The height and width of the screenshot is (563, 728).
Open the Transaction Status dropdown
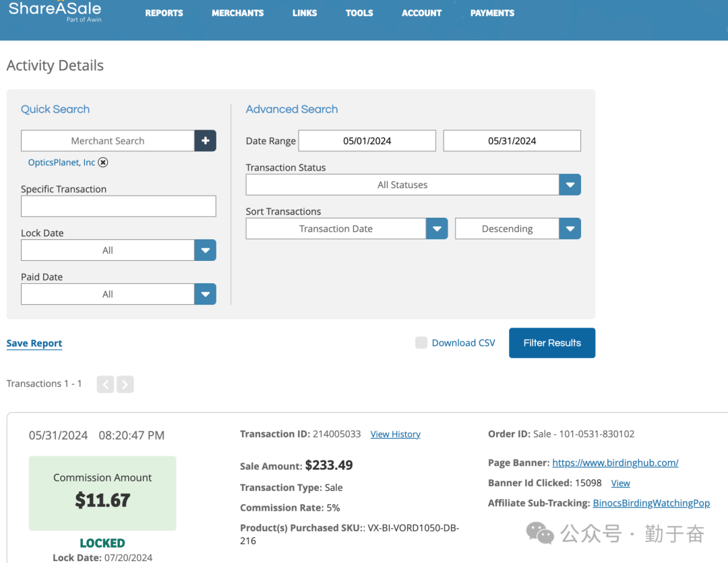point(570,185)
